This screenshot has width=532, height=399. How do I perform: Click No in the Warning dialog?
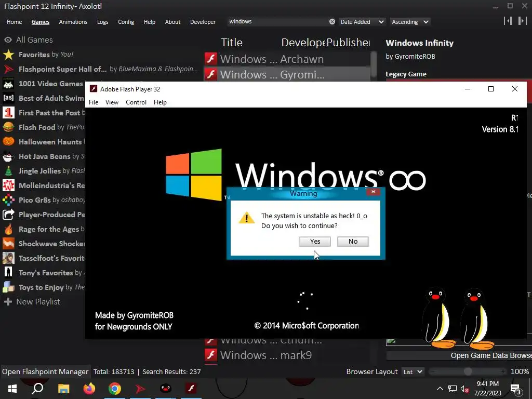pos(353,241)
